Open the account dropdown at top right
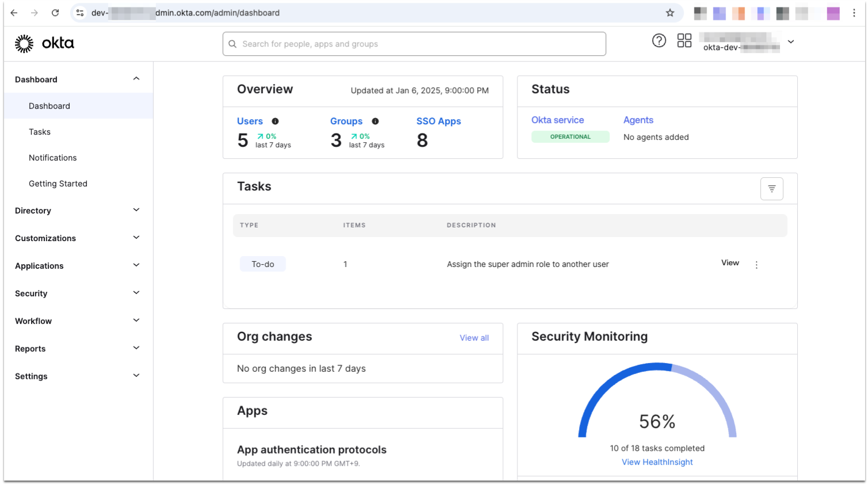 click(791, 41)
